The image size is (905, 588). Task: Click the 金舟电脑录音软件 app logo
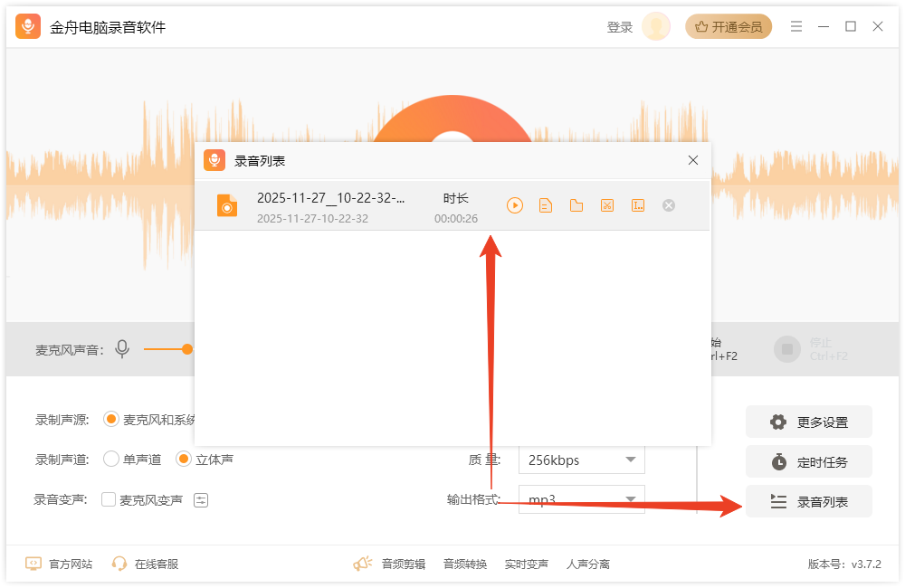point(28,26)
